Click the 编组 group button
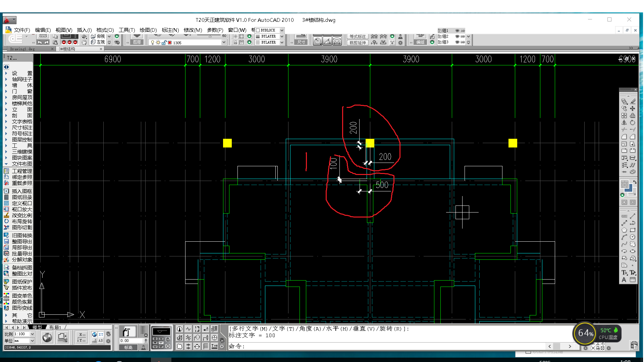Viewport: 644px width, 362px height. [420, 42]
